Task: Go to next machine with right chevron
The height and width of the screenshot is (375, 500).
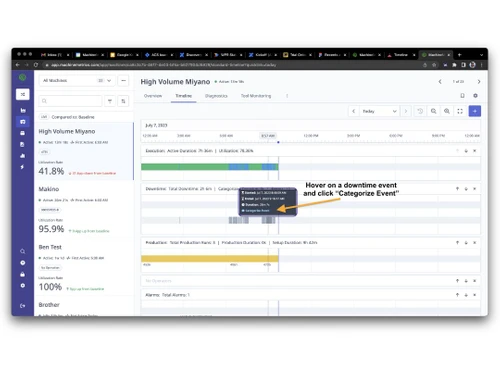Action: pos(479,82)
